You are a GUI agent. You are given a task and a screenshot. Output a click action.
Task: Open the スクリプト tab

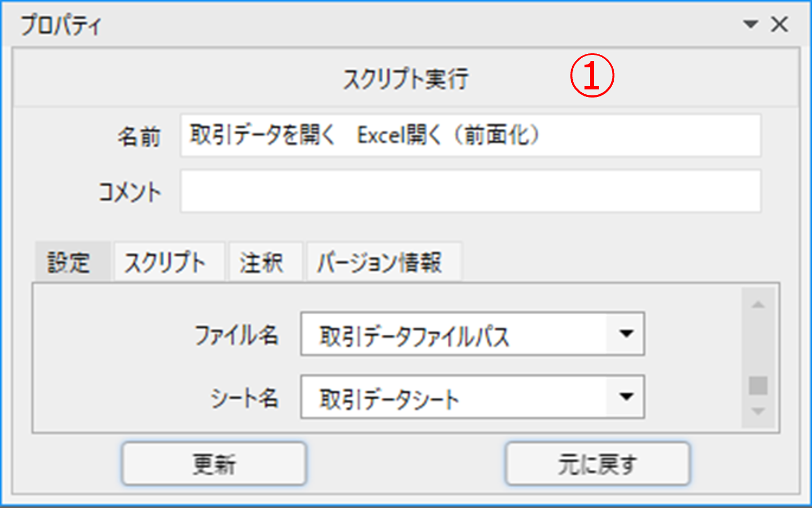tap(165, 262)
